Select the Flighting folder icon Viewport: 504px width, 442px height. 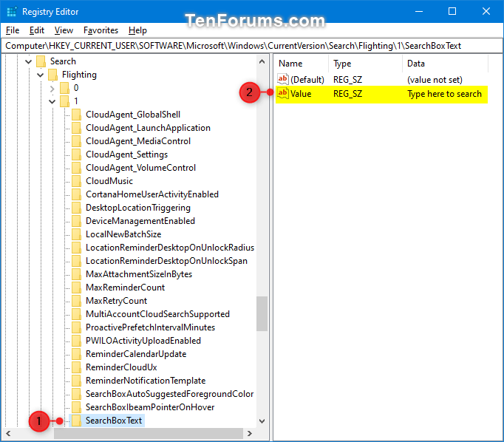[52, 75]
